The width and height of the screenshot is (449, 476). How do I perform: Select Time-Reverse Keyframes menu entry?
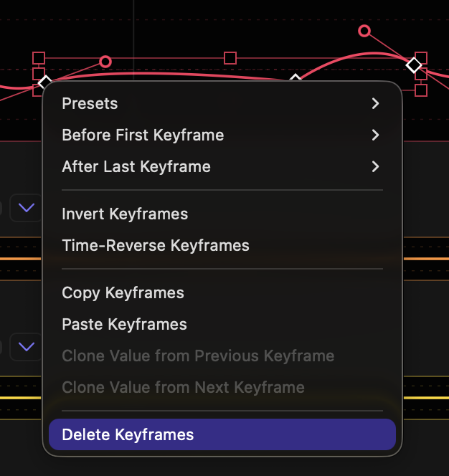(156, 245)
